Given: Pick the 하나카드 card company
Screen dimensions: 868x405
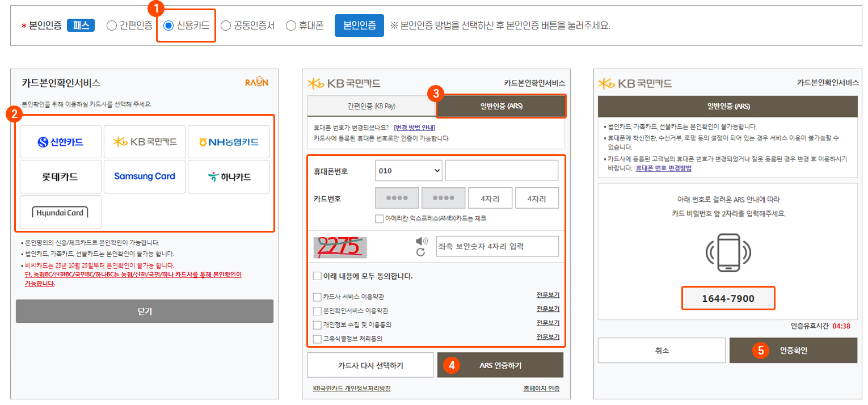Looking at the screenshot, I should 229,176.
